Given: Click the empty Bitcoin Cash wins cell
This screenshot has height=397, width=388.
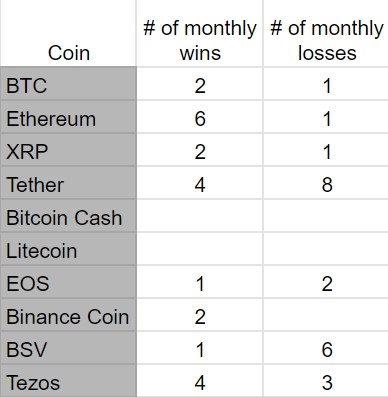Looking at the screenshot, I should click(x=200, y=216).
